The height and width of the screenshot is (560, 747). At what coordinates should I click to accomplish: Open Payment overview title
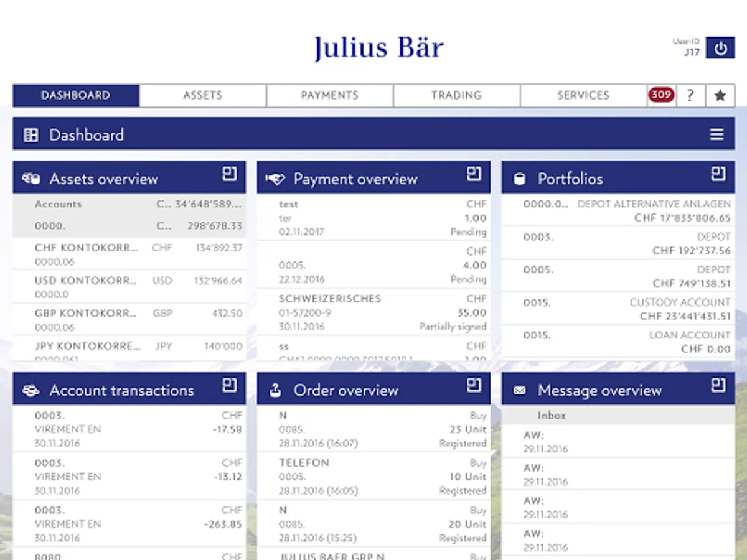(x=355, y=179)
